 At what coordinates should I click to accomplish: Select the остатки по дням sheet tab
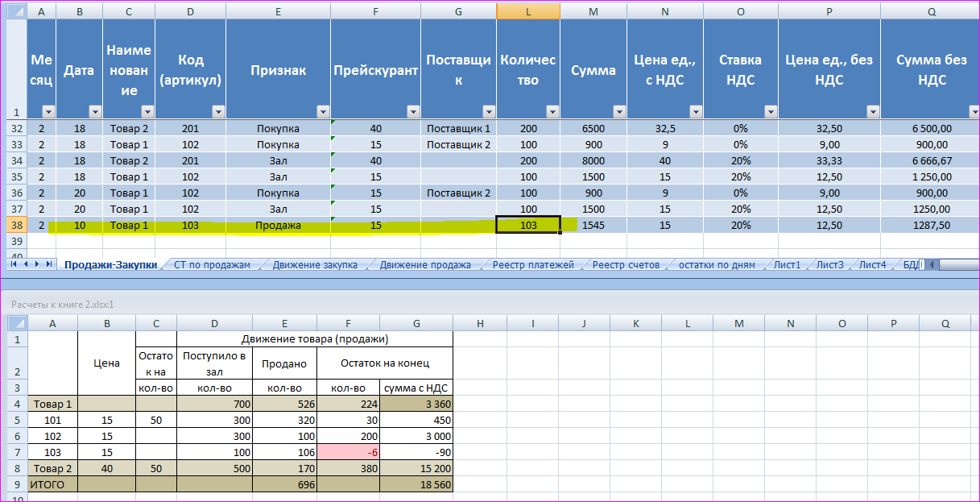tap(717, 264)
